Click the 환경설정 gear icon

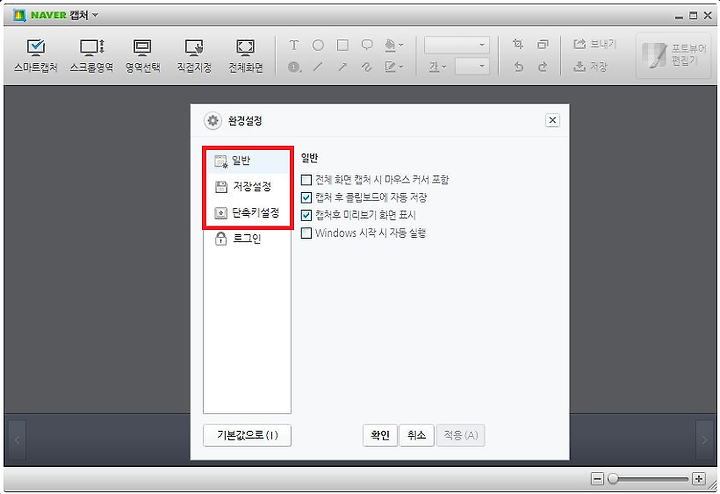pos(213,121)
